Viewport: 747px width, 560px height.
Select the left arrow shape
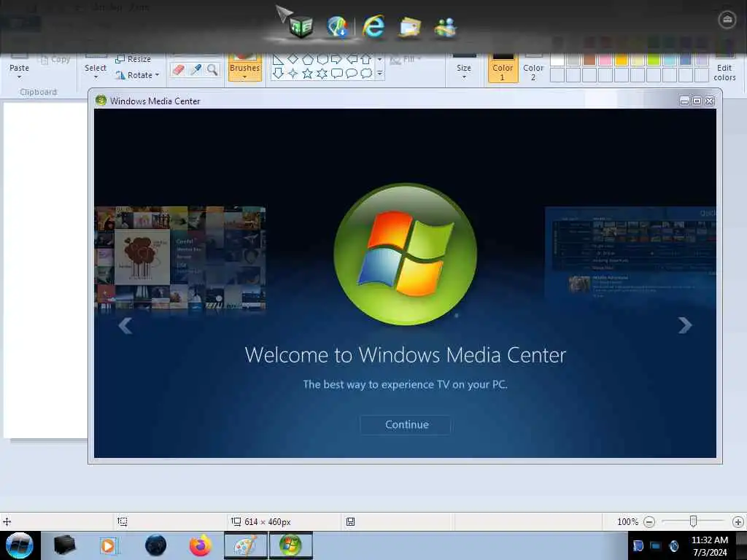352,59
